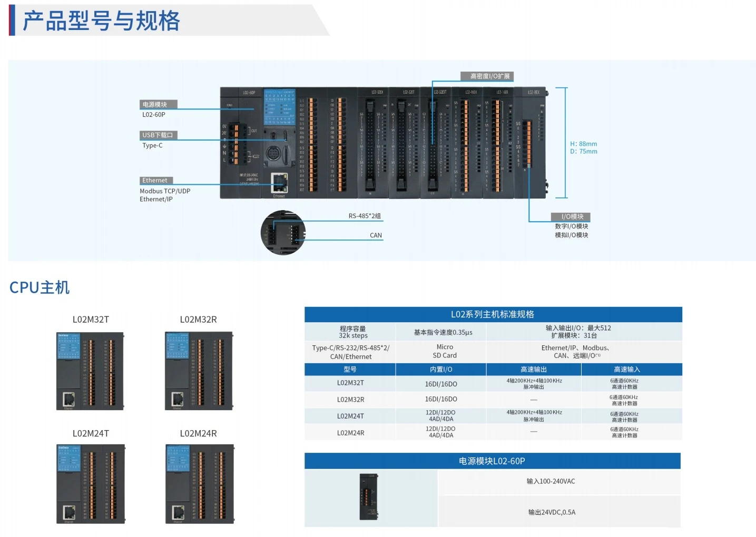Select the L02M24R row in spec table
The height and width of the screenshot is (537, 756).
[493, 432]
